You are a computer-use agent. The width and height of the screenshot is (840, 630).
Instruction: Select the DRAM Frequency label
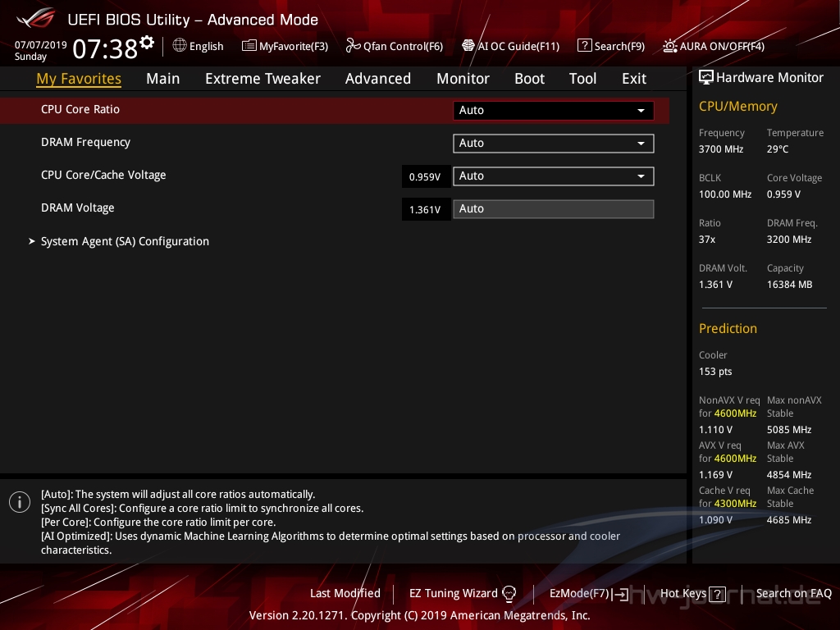85,142
